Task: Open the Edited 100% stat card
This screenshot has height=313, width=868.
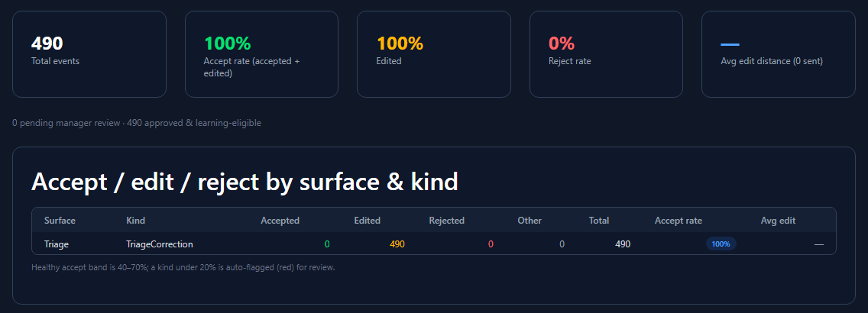Action: point(433,54)
